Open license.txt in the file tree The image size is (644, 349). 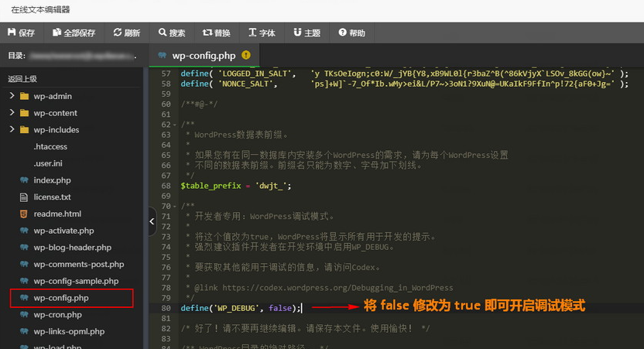[x=52, y=197]
